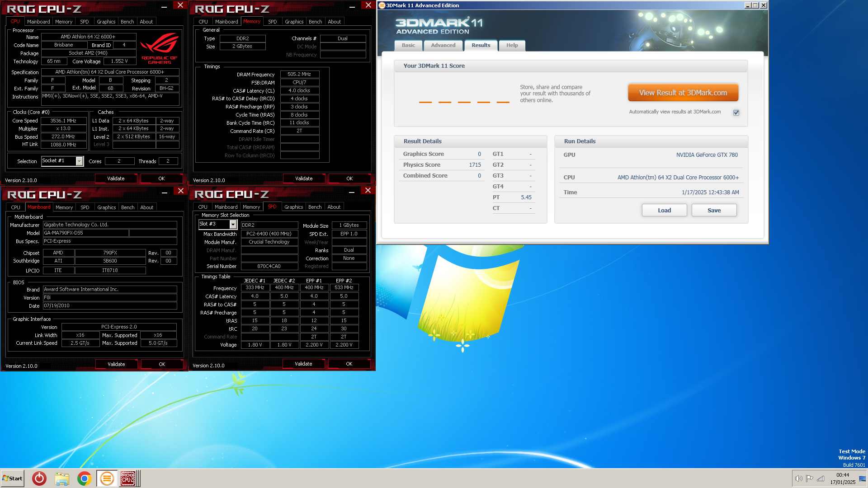Click OK in the SPD window
Screen dimensions: 868x488
point(349,364)
